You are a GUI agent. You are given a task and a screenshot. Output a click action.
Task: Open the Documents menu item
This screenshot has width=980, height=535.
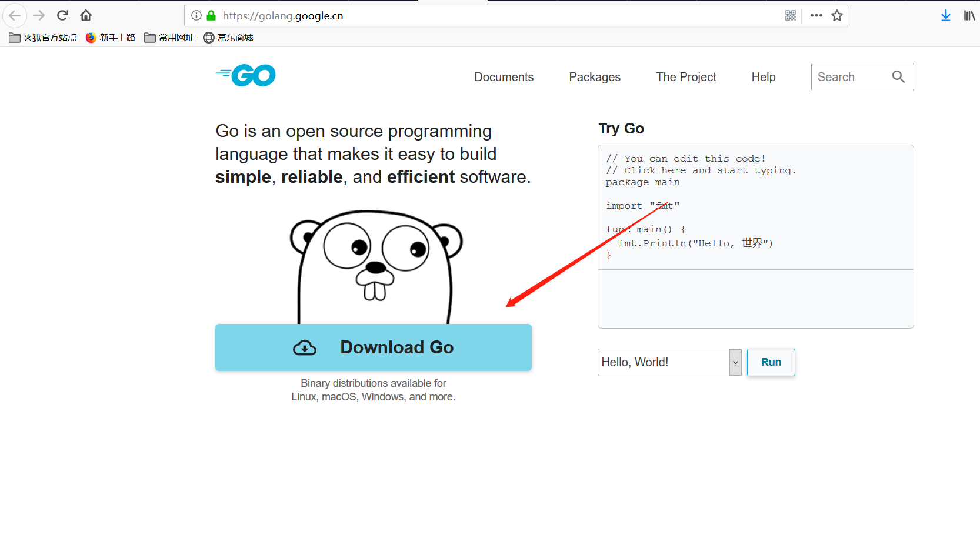tap(504, 77)
